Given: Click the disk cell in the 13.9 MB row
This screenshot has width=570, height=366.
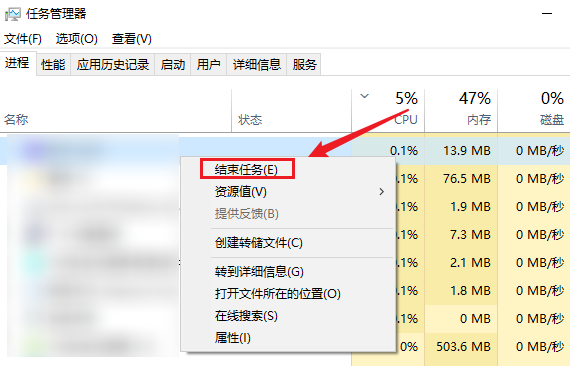Looking at the screenshot, I should (534, 150).
